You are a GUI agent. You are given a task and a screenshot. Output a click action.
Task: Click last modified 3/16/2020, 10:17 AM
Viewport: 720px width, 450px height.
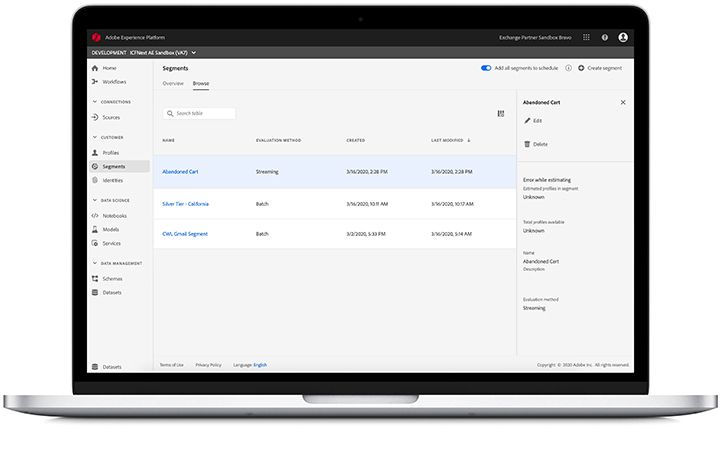pyautogui.click(x=452, y=203)
